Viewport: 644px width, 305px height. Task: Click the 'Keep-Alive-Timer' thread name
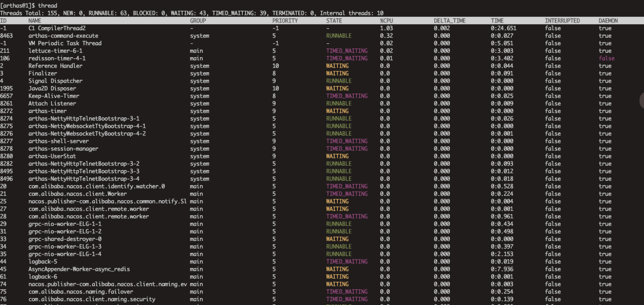click(54, 96)
